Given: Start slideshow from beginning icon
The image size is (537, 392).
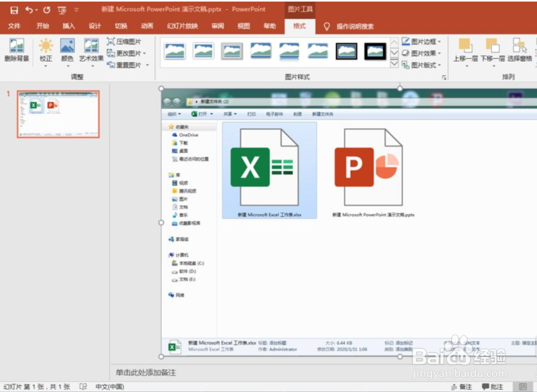Looking at the screenshot, I should pos(62,10).
